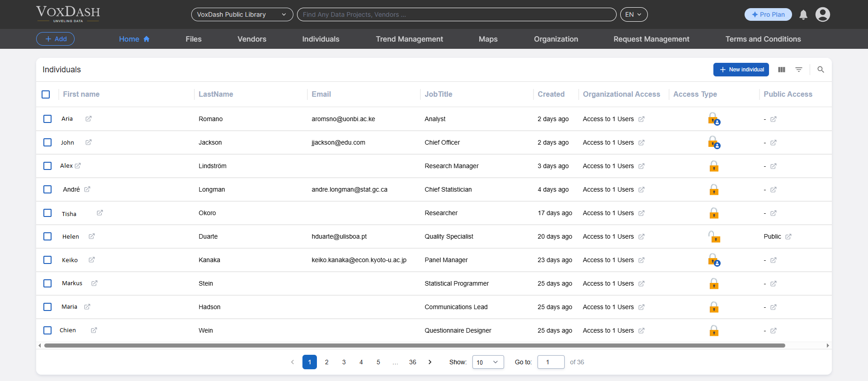This screenshot has height=381, width=868.
Task: Expand the Show rows-per-page dropdown
Action: point(488,362)
